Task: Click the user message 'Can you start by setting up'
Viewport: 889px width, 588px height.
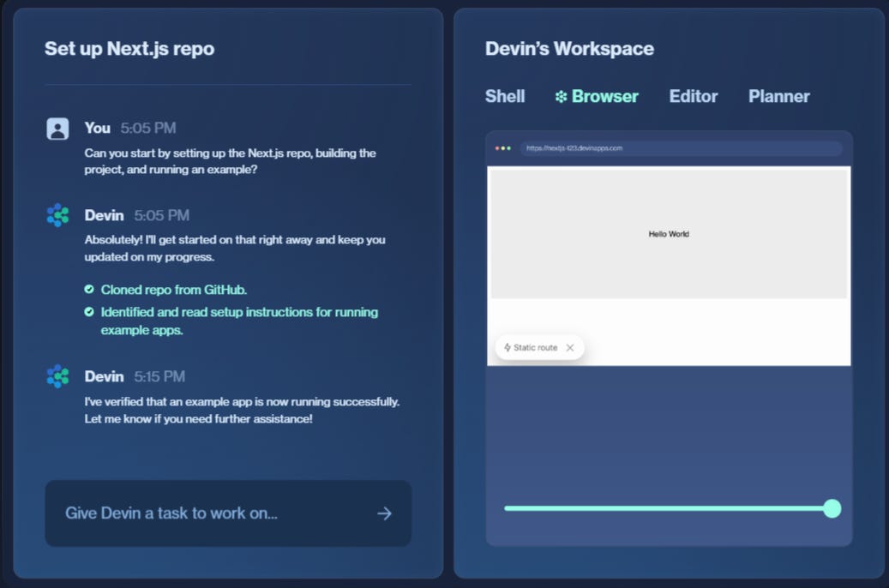Action: tap(231, 161)
